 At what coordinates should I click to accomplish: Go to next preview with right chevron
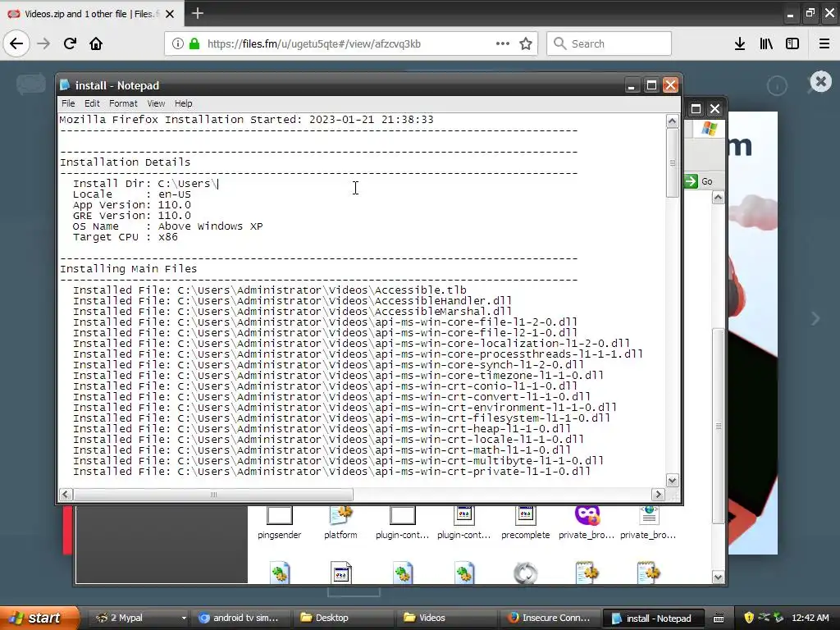(x=815, y=319)
